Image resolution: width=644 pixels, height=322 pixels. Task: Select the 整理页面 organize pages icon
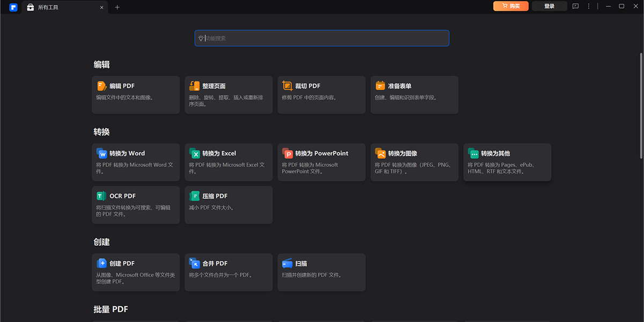pyautogui.click(x=194, y=86)
